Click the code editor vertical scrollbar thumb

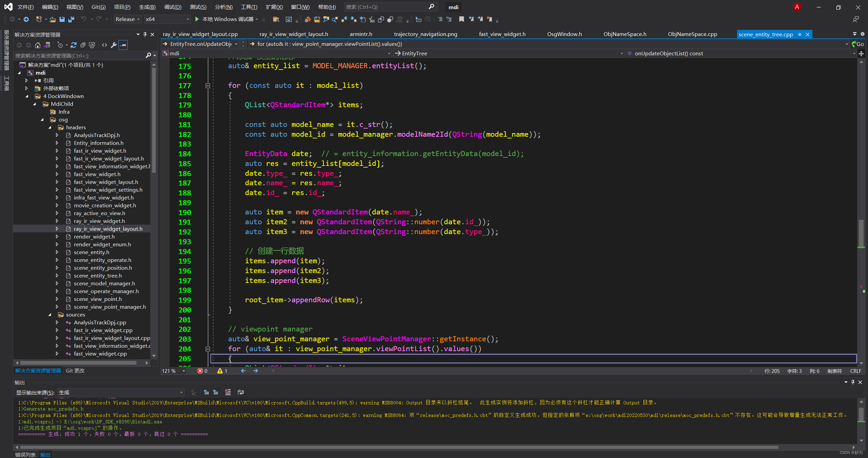861,233
